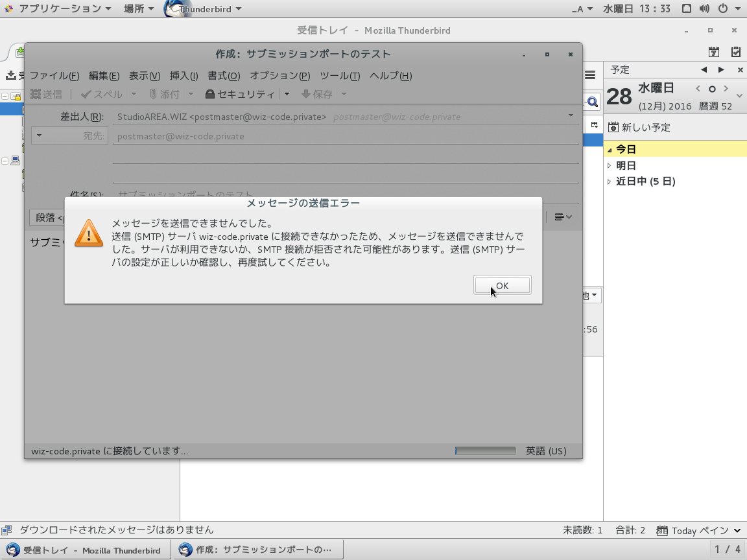Open the Today ペイン dropdown arrow in status bar

click(x=737, y=530)
